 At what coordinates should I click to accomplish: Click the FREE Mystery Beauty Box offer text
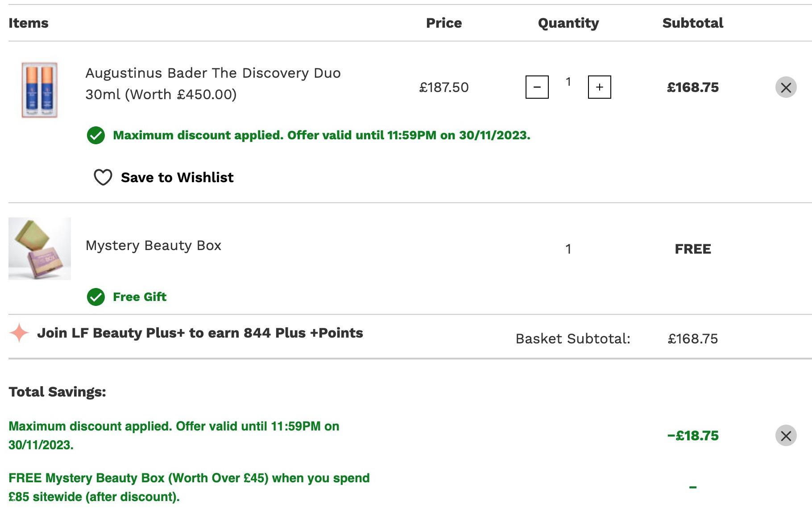coord(189,487)
